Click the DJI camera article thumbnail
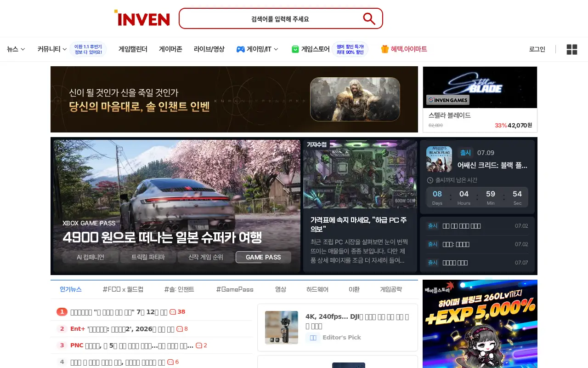The height and width of the screenshot is (368, 588). click(282, 328)
